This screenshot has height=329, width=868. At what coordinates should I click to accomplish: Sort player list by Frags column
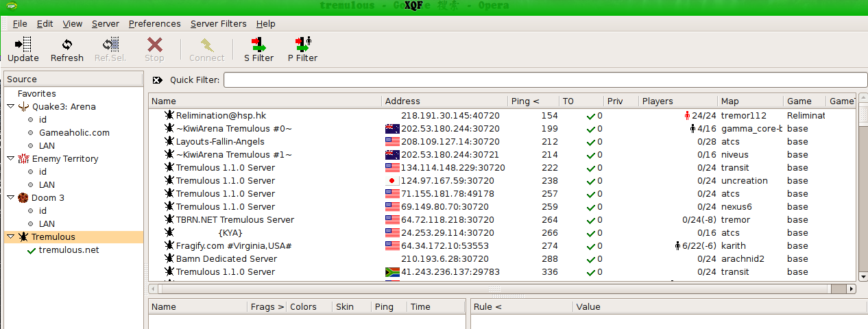pos(267,306)
